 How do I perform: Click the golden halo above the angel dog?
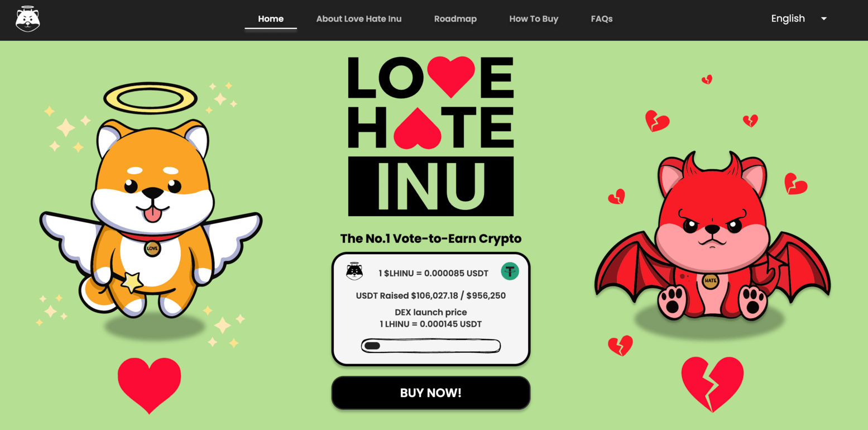coord(151,99)
